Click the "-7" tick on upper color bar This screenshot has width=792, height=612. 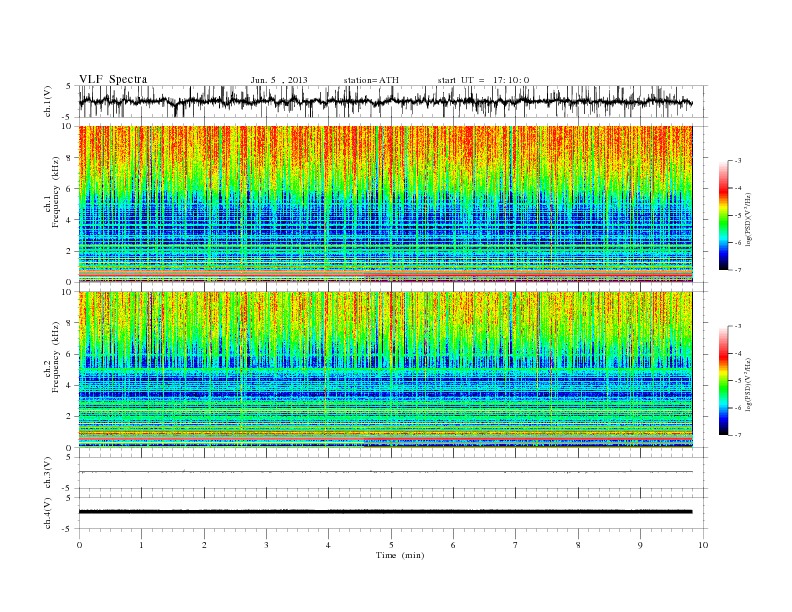pyautogui.click(x=738, y=270)
